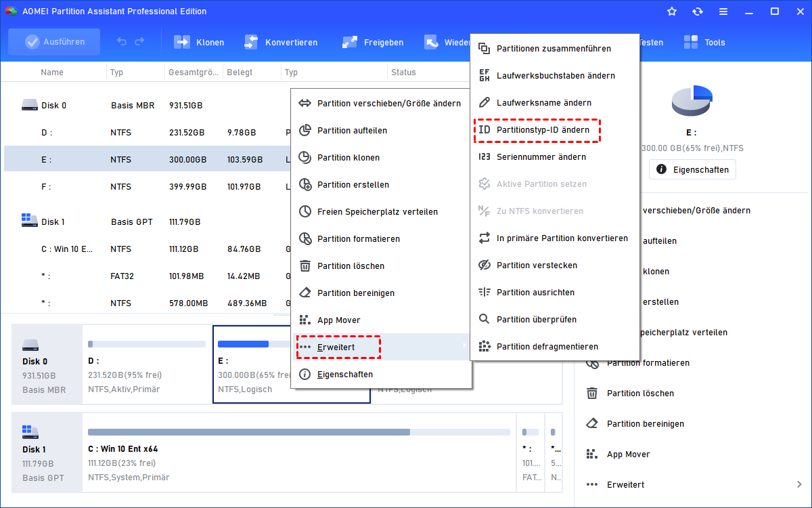Choose Partition aufteilen in context menu
Screen dimensions: 812x508
[x=380, y=130]
